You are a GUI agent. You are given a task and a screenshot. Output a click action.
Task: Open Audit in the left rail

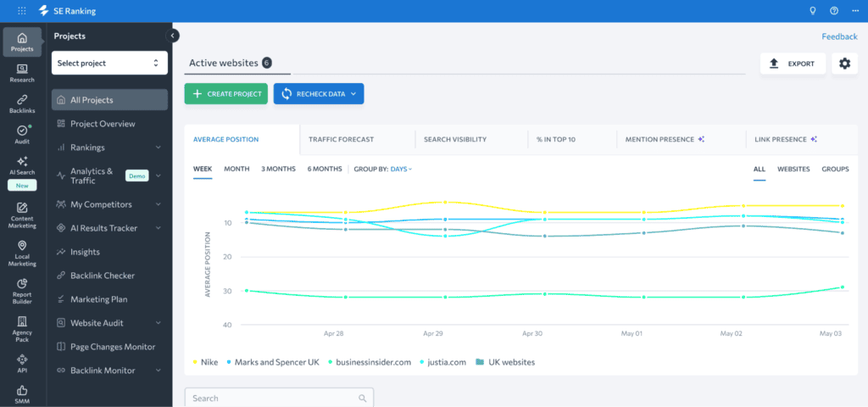tap(22, 135)
